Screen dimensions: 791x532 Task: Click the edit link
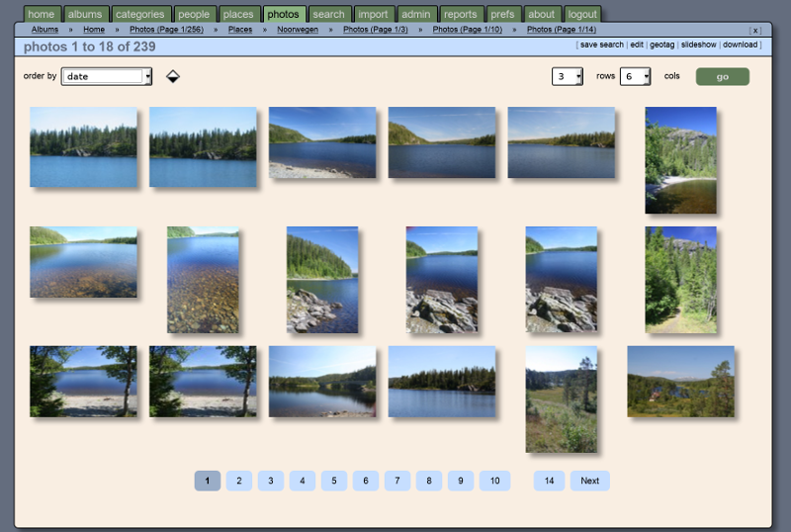click(637, 44)
